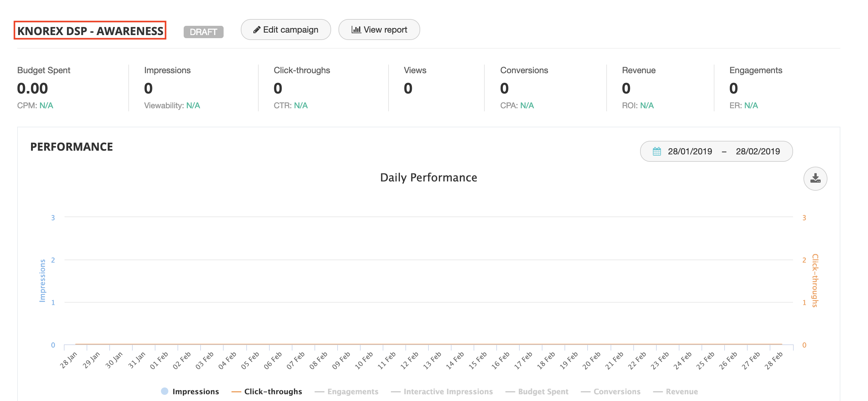Image resolution: width=868 pixels, height=401 pixels.
Task: Click the 14 Feb axis label
Action: point(455,360)
